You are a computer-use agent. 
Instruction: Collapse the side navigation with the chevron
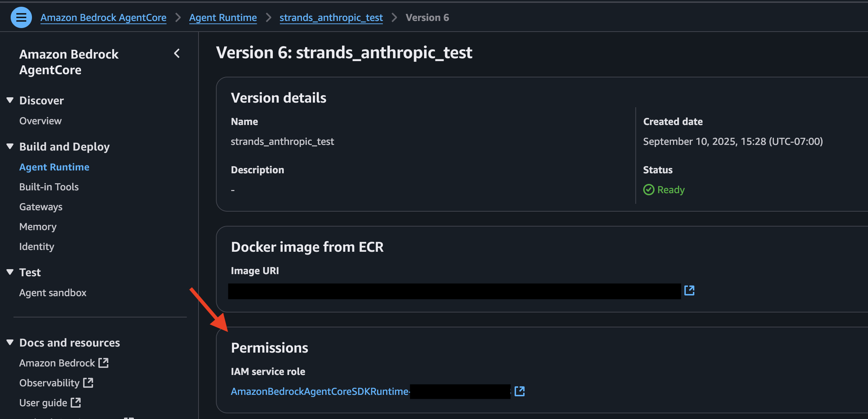tap(177, 54)
